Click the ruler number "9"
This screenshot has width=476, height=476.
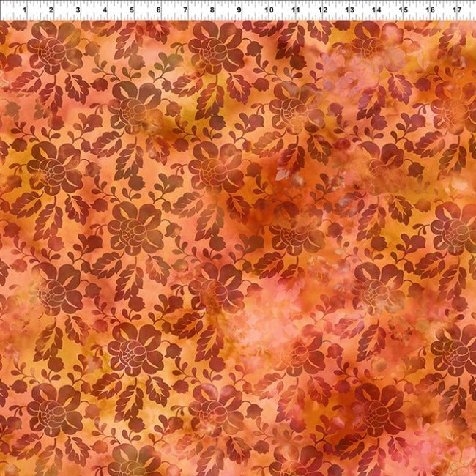239,10
